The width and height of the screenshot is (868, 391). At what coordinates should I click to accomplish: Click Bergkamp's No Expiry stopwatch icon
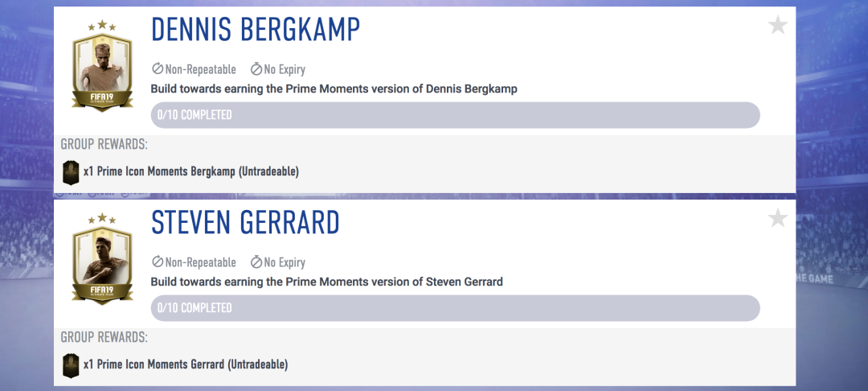(256, 69)
